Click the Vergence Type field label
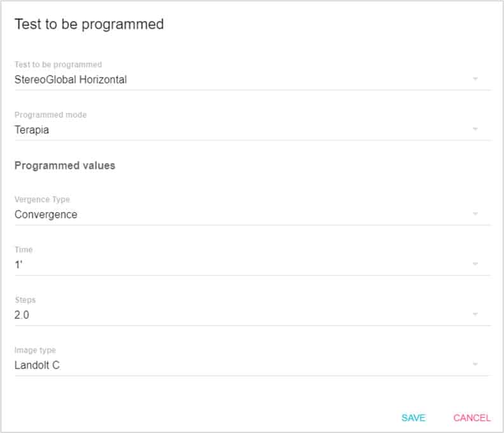This screenshot has width=504, height=433. [x=42, y=199]
